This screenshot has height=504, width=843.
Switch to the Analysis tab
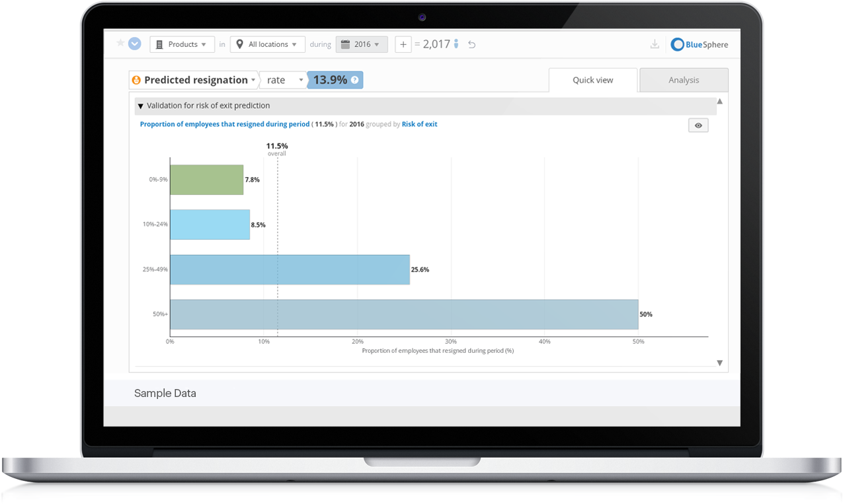pos(684,80)
